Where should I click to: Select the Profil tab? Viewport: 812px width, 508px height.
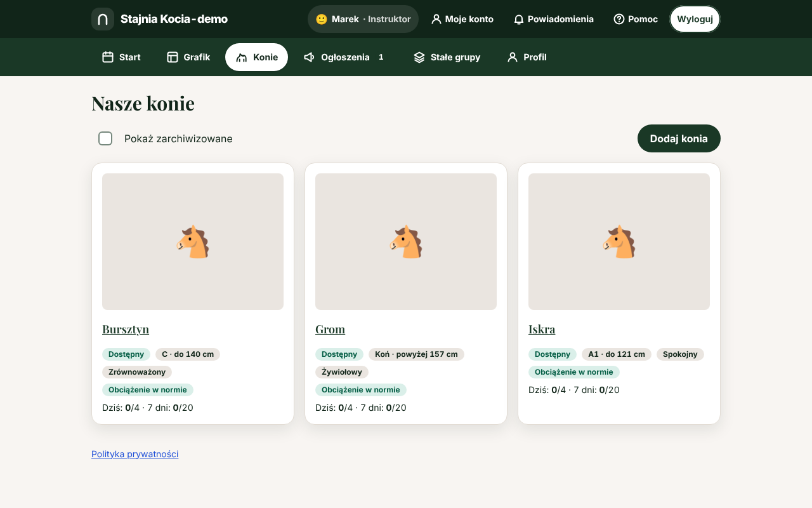(x=527, y=57)
